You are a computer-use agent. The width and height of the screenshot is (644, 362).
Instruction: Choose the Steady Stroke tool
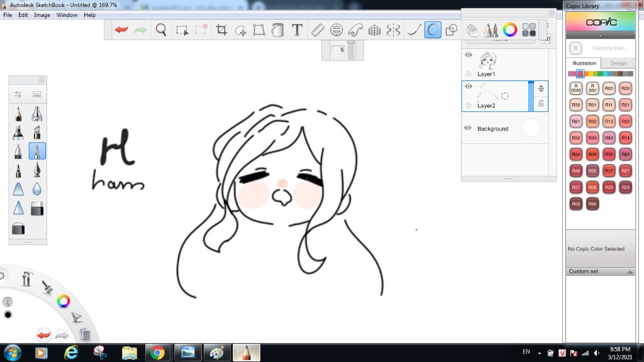pyautogui.click(x=414, y=30)
